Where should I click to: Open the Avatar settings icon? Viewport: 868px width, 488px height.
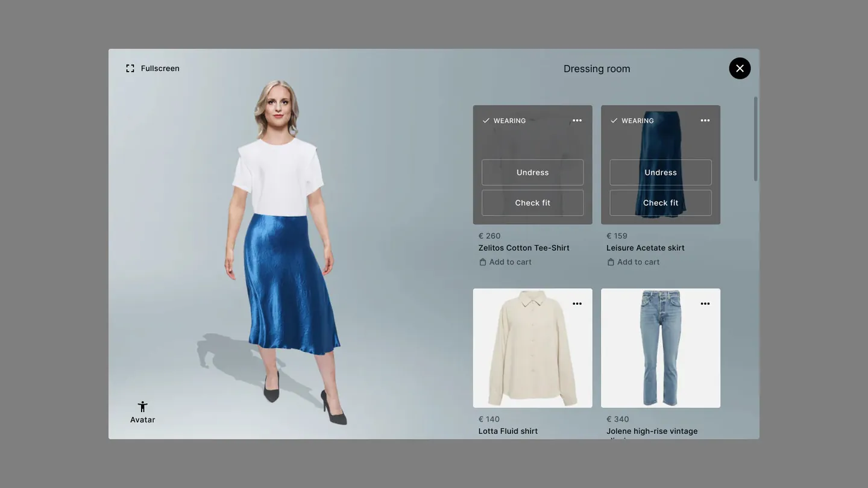click(x=143, y=407)
